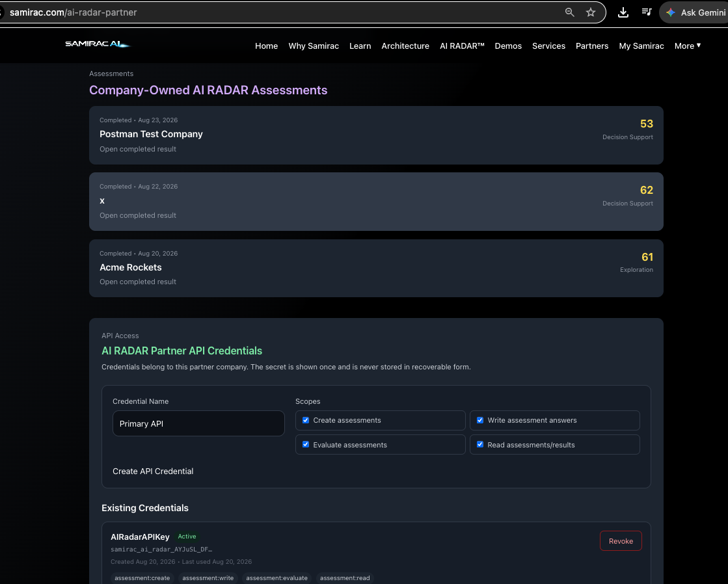Uncheck Write assessment answers scope
This screenshot has width=728, height=584.
click(480, 420)
